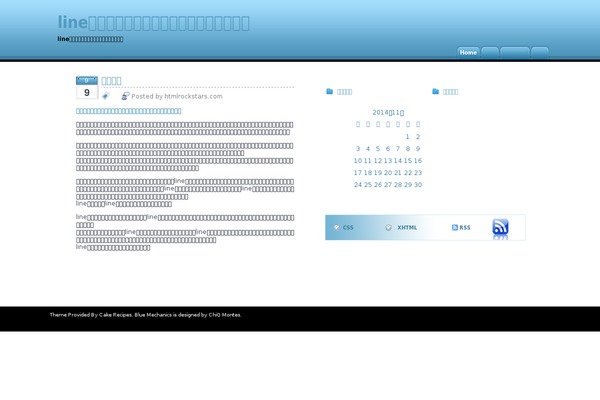Select day 5 in the calendar
Screen dimensions: 600x400
[378, 149]
